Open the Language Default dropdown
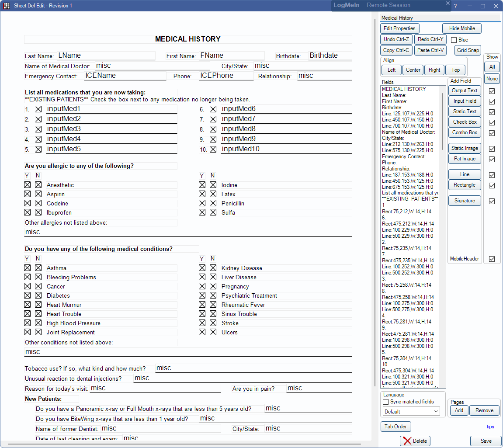The width and height of the screenshot is (503, 448). point(411,411)
